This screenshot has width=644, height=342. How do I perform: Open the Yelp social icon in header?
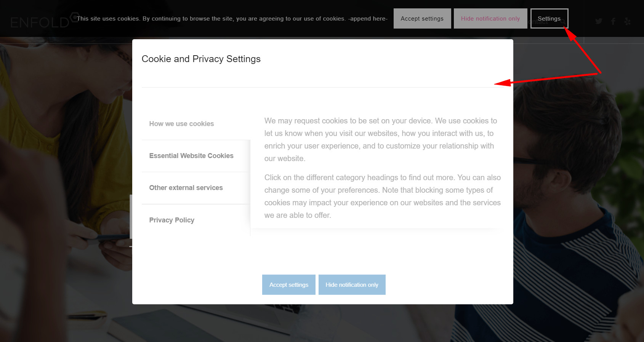tap(628, 21)
